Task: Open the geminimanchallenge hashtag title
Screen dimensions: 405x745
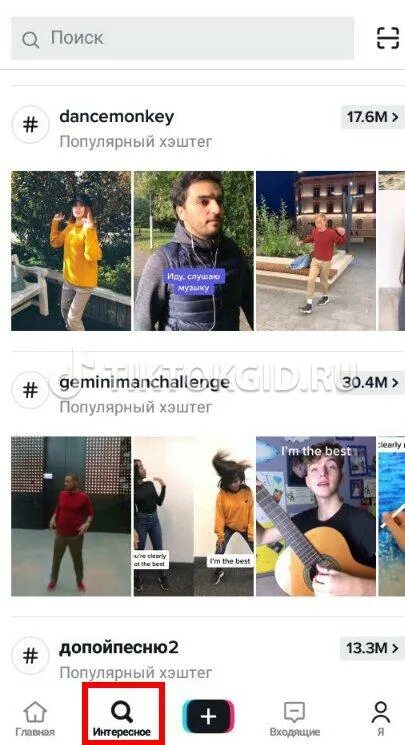Action: [x=145, y=383]
